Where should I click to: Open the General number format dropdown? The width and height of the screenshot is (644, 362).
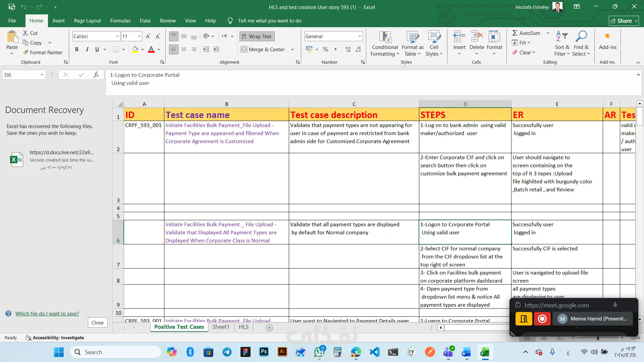click(x=360, y=36)
